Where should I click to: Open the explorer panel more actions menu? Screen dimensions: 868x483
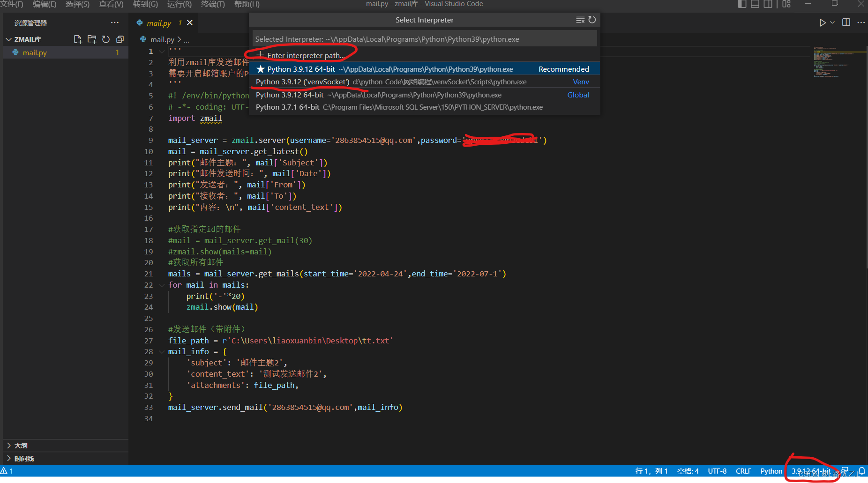(115, 22)
